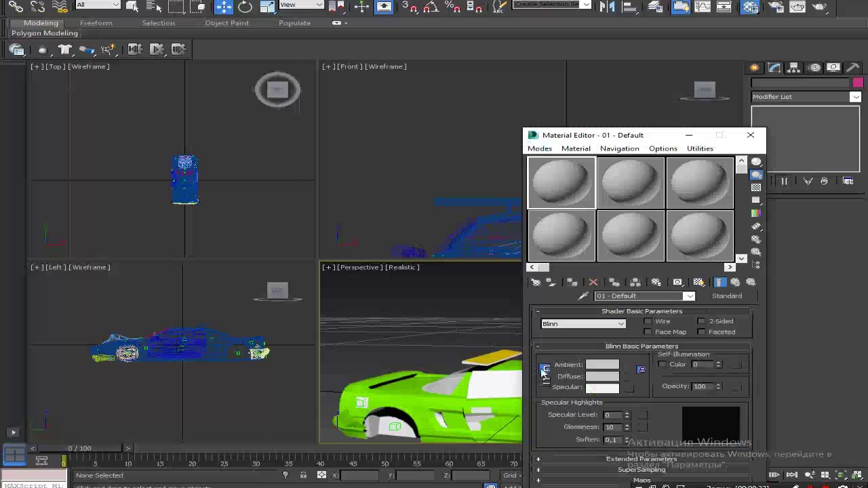Image resolution: width=868 pixels, height=488 pixels.
Task: Open the Navigation menu
Action: 619,148
